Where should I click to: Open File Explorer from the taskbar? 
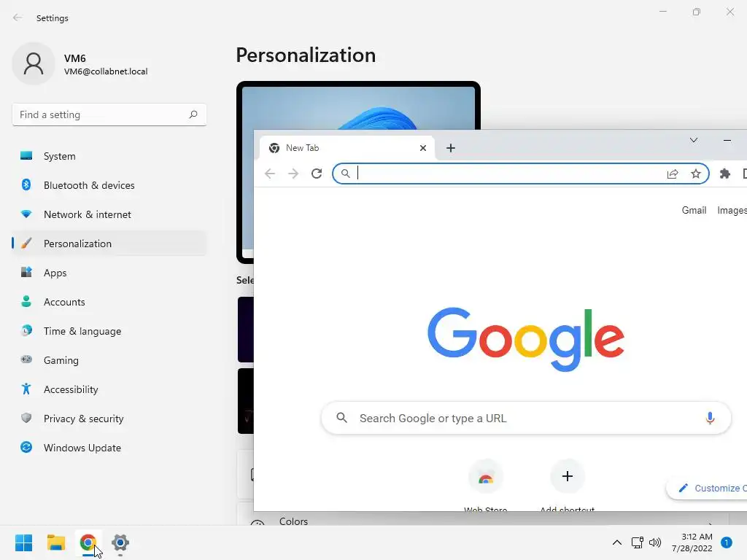pos(56,542)
